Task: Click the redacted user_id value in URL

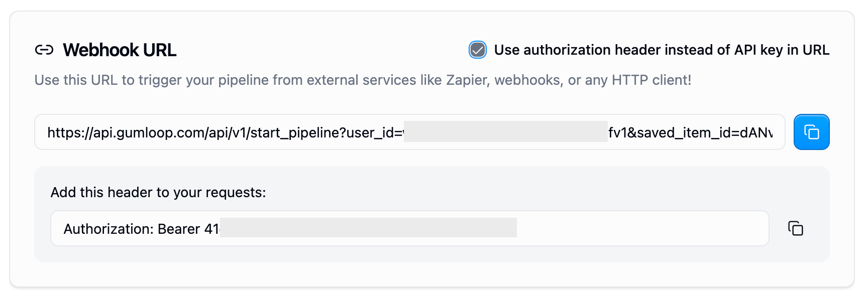Action: point(505,132)
